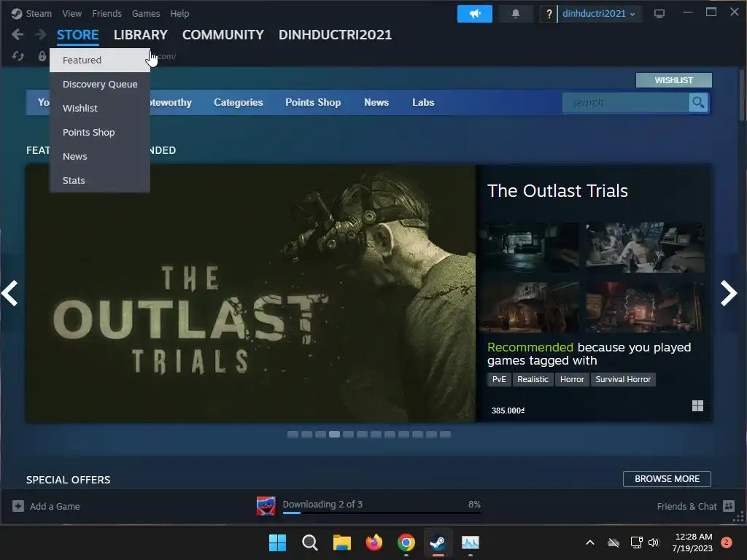
Task: Select the last carousel page dot
Action: 446,435
